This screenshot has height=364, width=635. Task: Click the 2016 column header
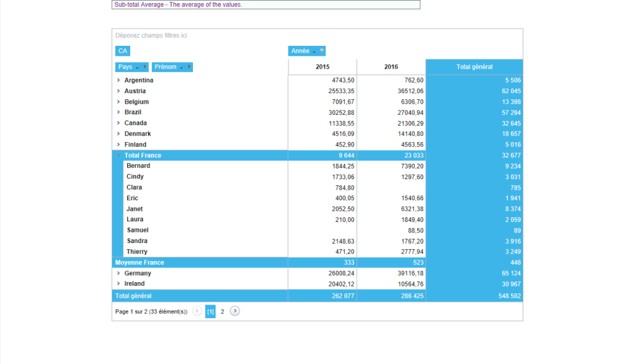[391, 67]
